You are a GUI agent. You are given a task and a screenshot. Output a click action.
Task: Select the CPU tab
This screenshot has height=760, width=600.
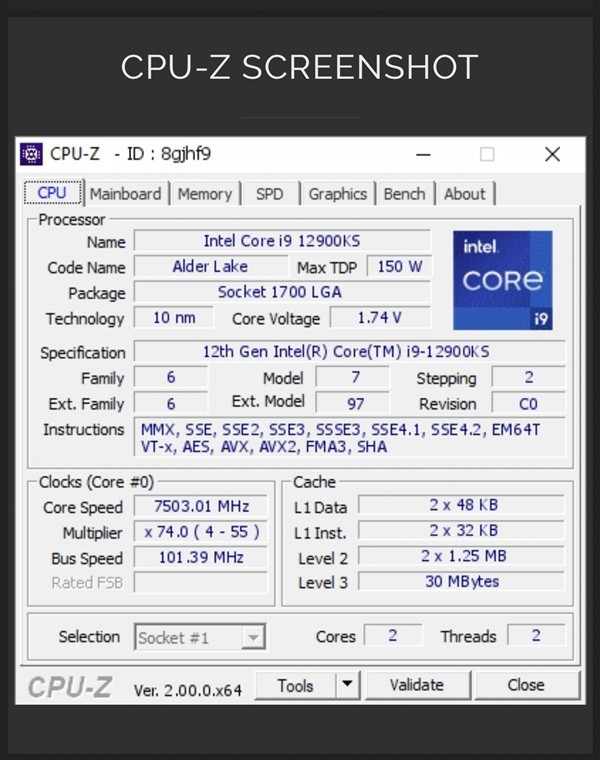52,193
